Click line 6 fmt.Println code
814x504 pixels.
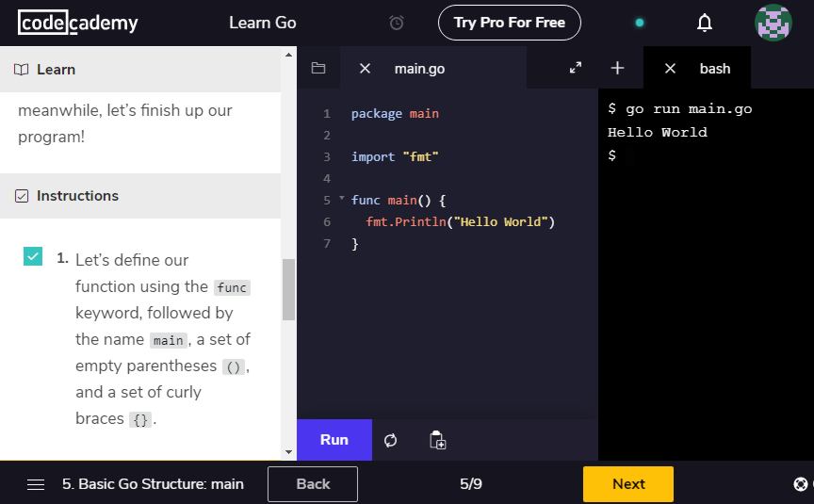click(460, 222)
